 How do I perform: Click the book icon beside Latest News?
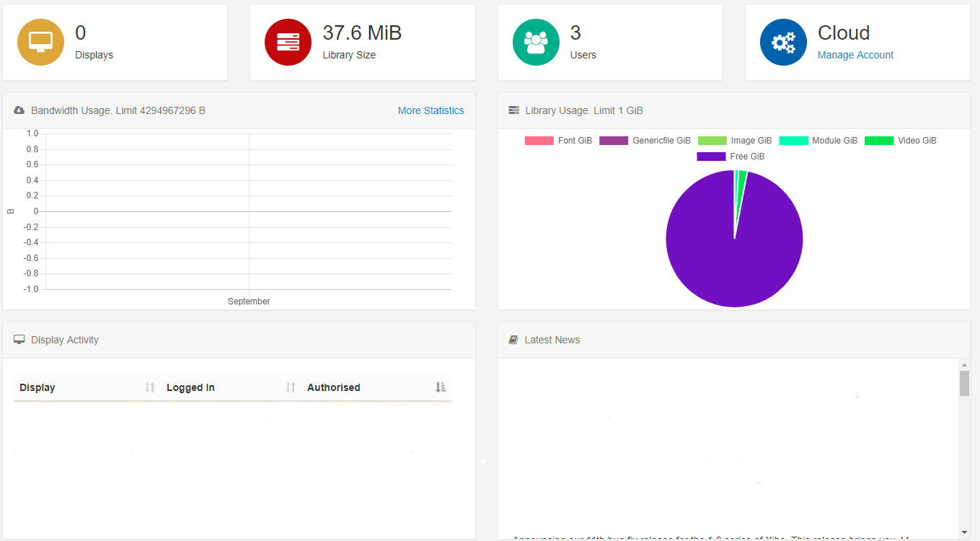click(513, 339)
